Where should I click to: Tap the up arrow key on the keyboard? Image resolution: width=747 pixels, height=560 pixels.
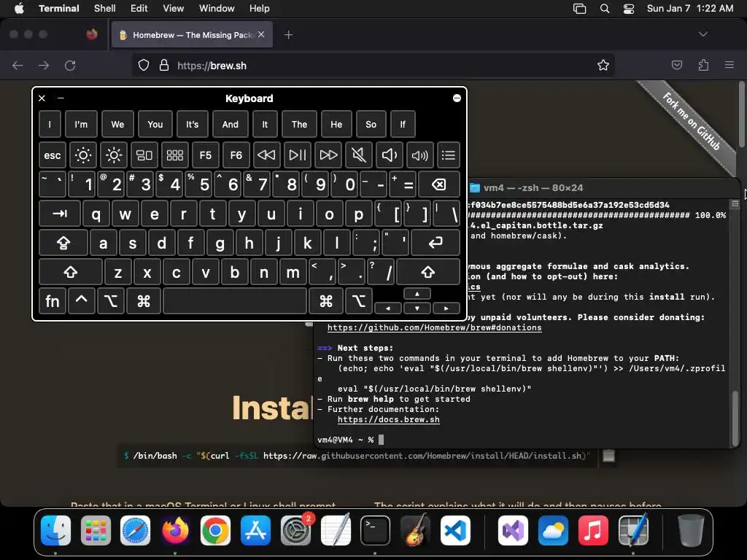click(417, 294)
